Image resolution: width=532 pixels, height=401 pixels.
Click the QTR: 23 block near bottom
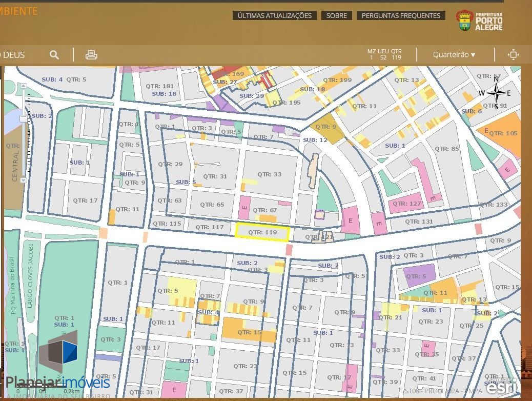tap(245, 366)
